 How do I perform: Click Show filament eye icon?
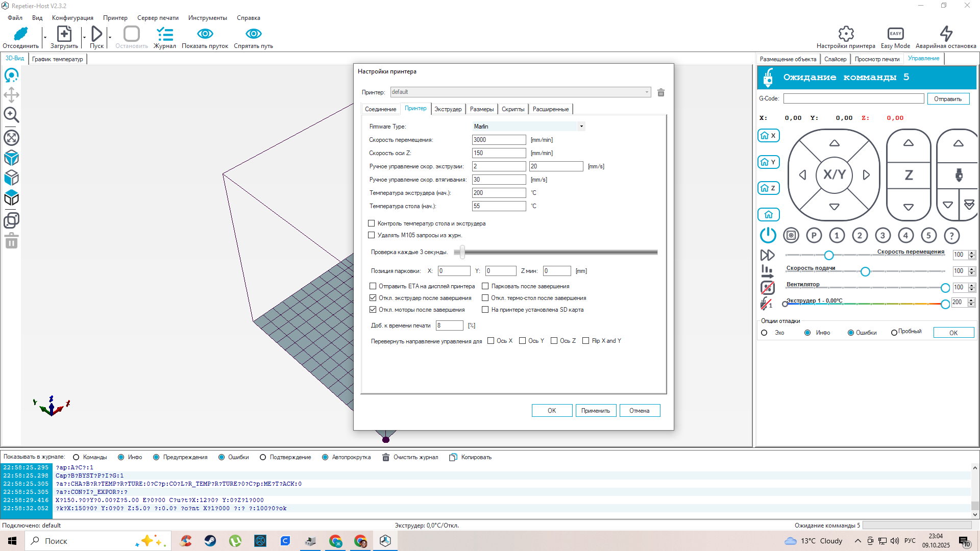205,34
